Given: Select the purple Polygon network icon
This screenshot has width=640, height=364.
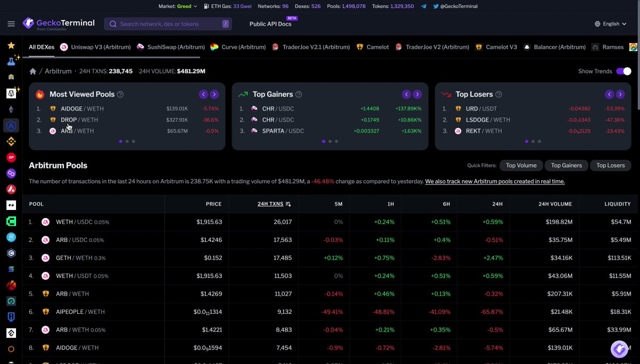Looking at the screenshot, I should coord(11,174).
